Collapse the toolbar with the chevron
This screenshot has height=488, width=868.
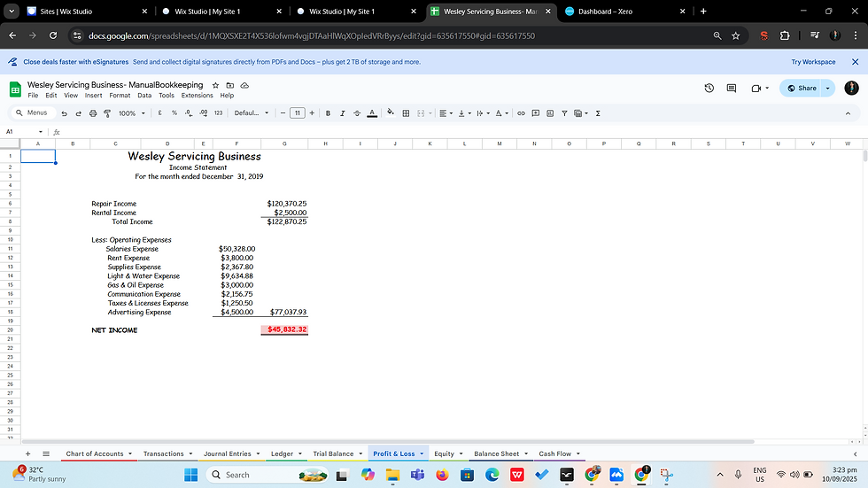(x=848, y=112)
